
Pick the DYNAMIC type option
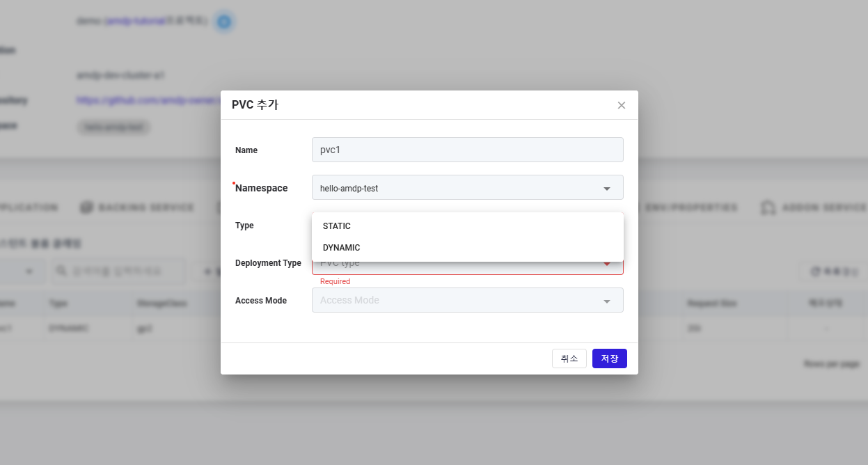tap(342, 248)
